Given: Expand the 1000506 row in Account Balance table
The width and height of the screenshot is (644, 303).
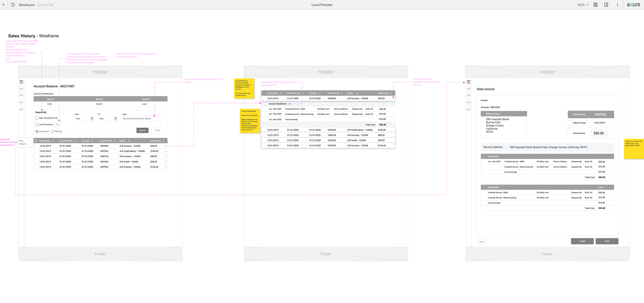Looking at the screenshot, I should pyautogui.click(x=166, y=146).
